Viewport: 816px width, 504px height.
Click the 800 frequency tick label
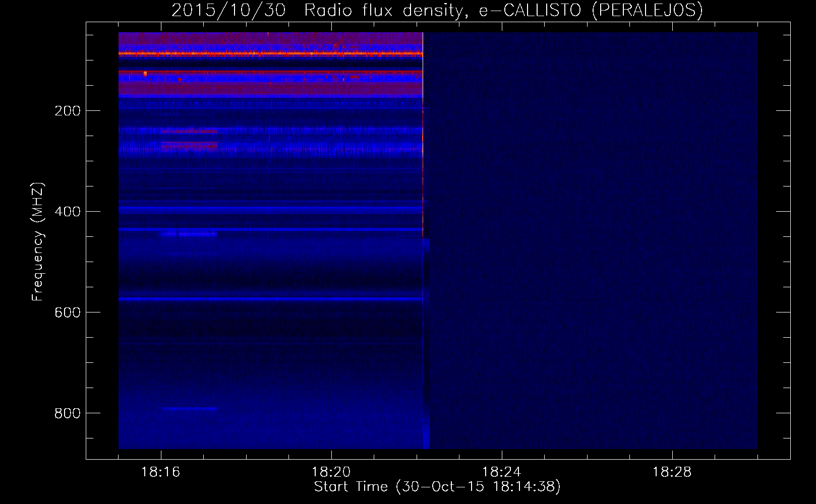(68, 413)
